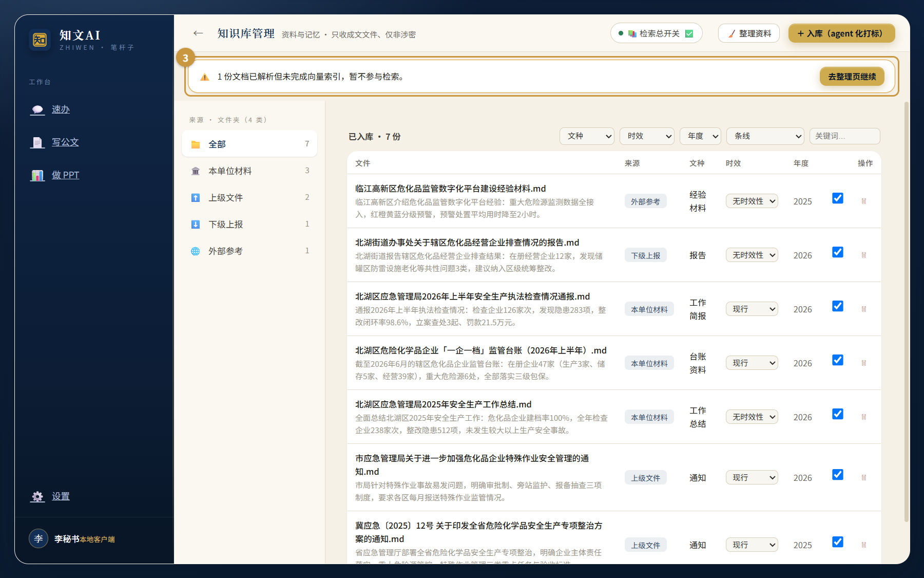924x578 pixels.
Task: Toggle checkbox for 冀应急〔2025〕12号 row
Action: tap(838, 542)
